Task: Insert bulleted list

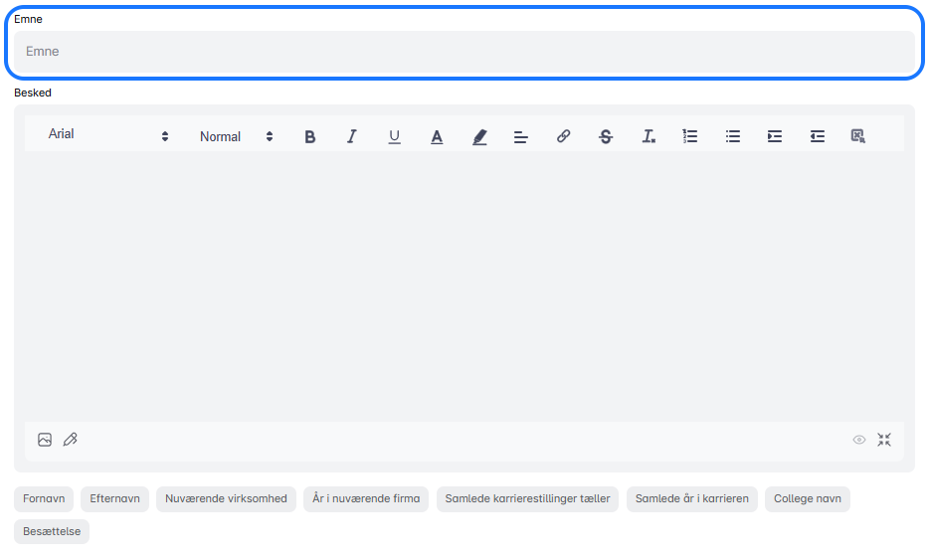Action: pyautogui.click(x=733, y=137)
